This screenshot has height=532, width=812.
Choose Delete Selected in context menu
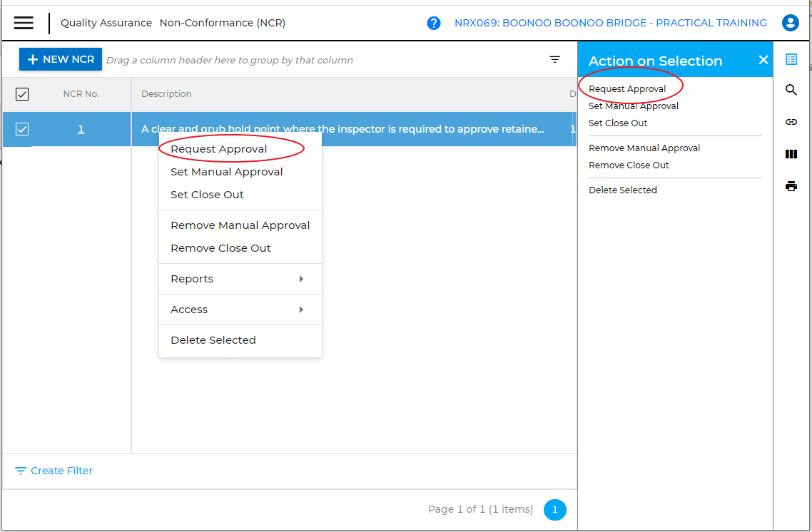coord(213,340)
